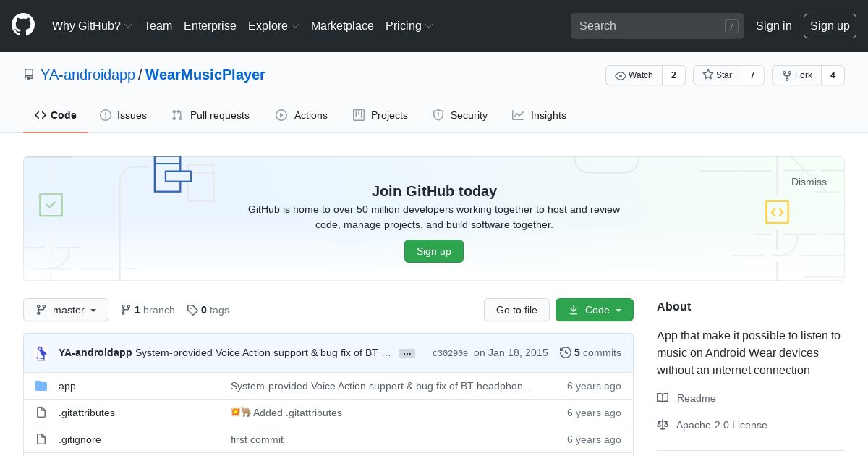The image size is (868, 456).
Task: Click Sign in in the header
Action: [x=773, y=25]
